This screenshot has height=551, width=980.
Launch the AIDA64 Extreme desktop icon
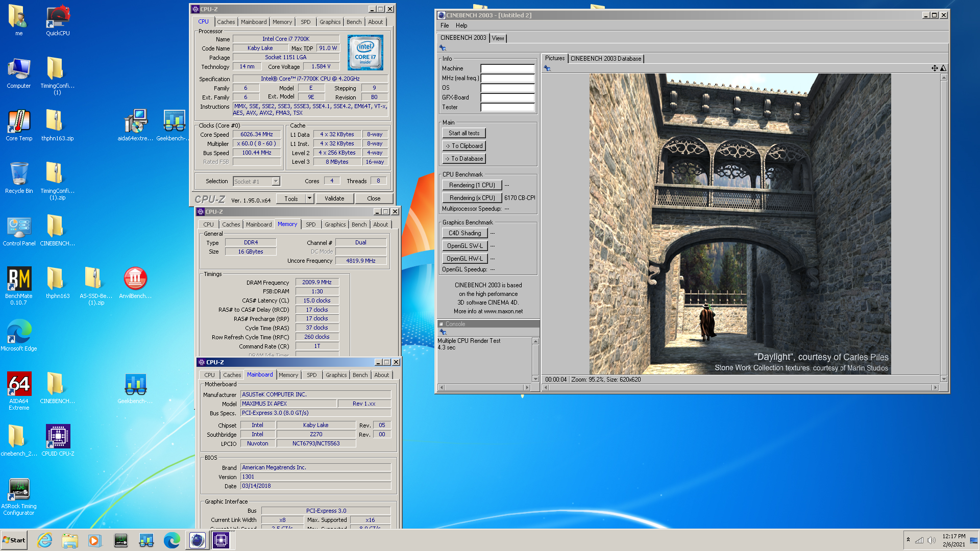click(19, 391)
